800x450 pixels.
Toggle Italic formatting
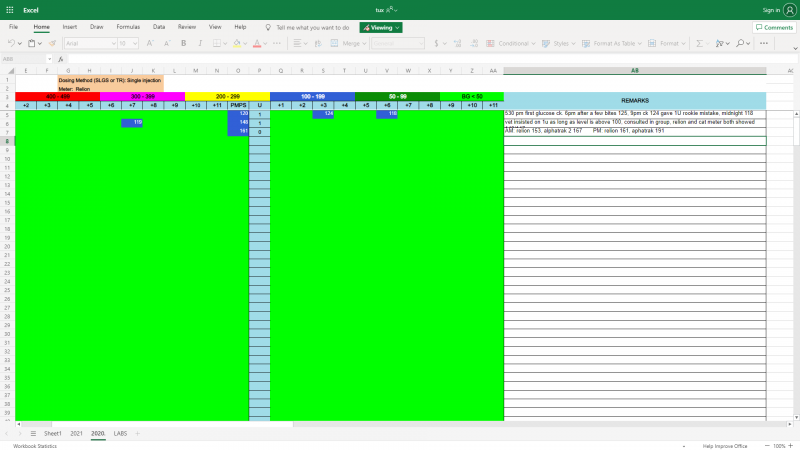(200, 44)
